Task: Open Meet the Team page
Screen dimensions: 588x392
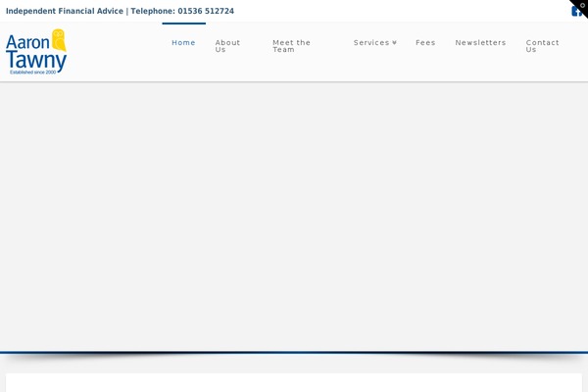Action: click(x=291, y=46)
